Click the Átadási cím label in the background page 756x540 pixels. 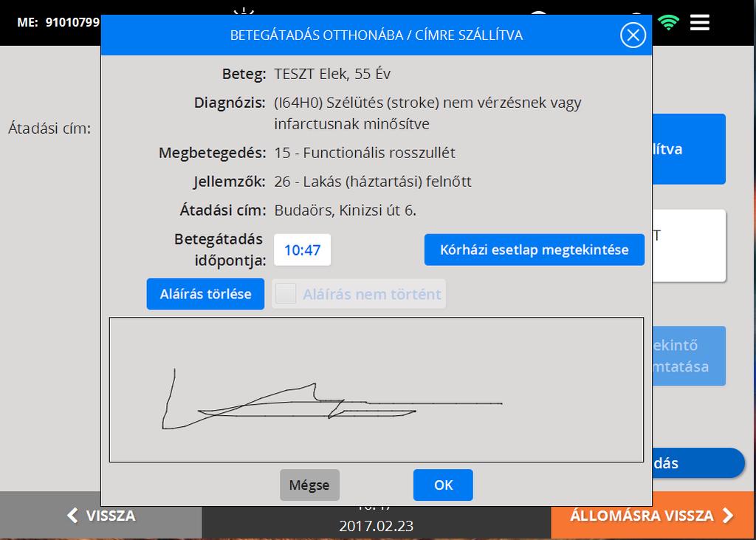click(x=49, y=129)
